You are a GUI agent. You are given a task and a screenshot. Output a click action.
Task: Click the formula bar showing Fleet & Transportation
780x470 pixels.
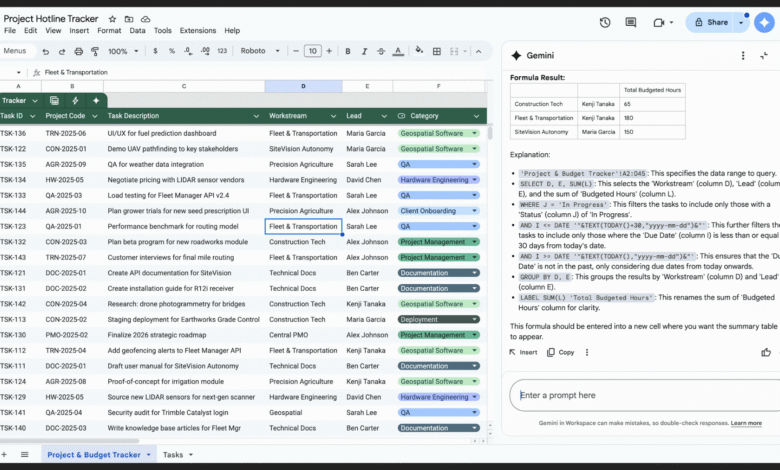pos(264,73)
